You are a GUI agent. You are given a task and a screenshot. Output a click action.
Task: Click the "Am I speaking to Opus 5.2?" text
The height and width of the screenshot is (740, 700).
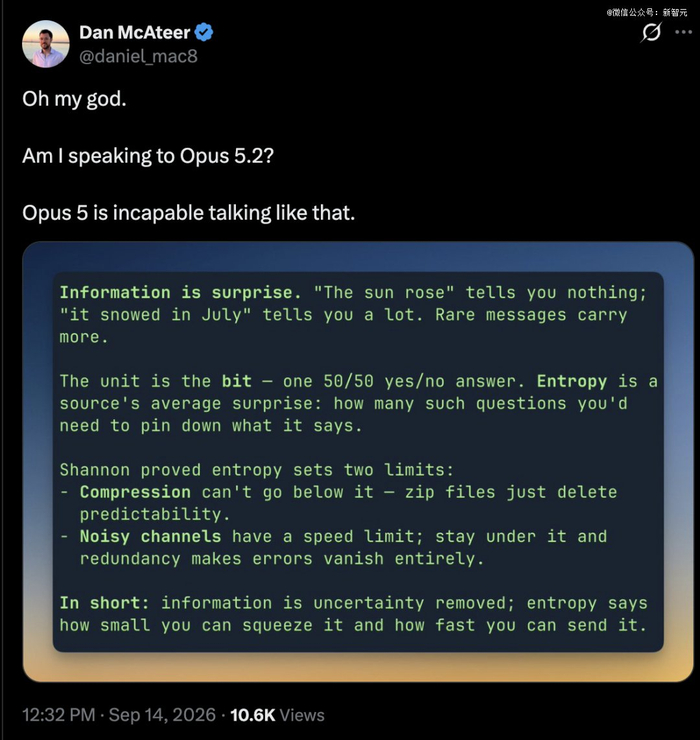coord(148,156)
